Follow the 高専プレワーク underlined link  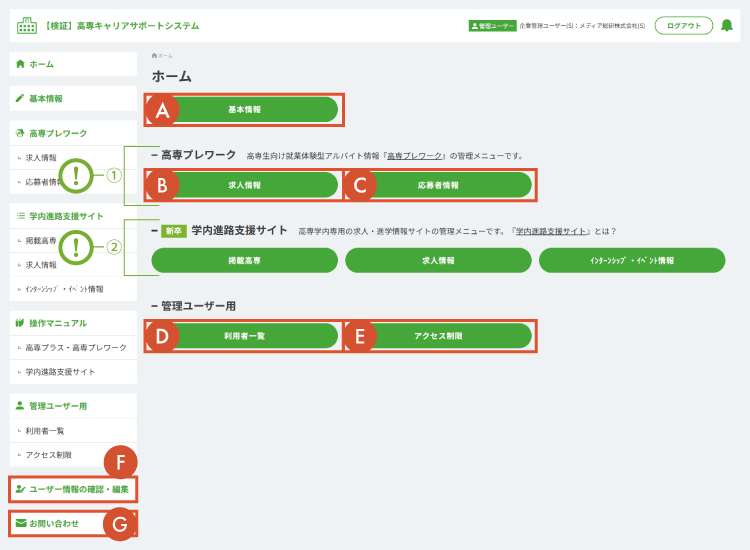(x=414, y=156)
